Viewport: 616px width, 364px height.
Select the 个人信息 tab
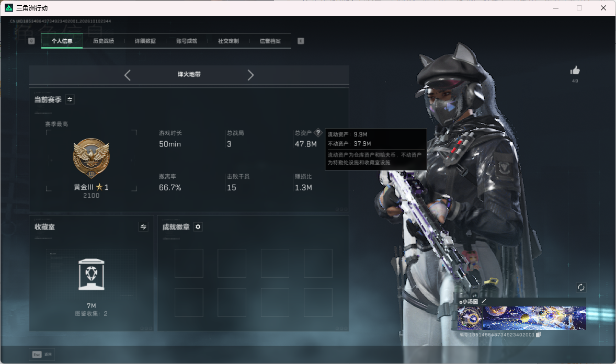[62, 41]
